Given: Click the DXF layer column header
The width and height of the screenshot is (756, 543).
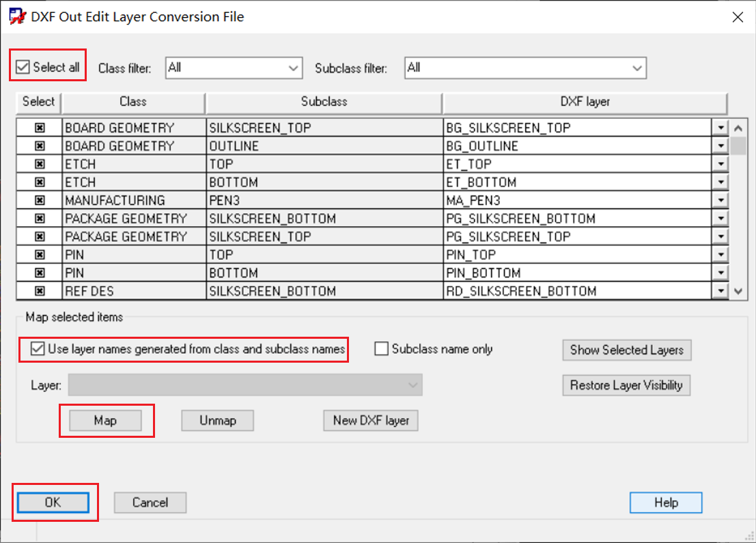Looking at the screenshot, I should click(x=584, y=102).
